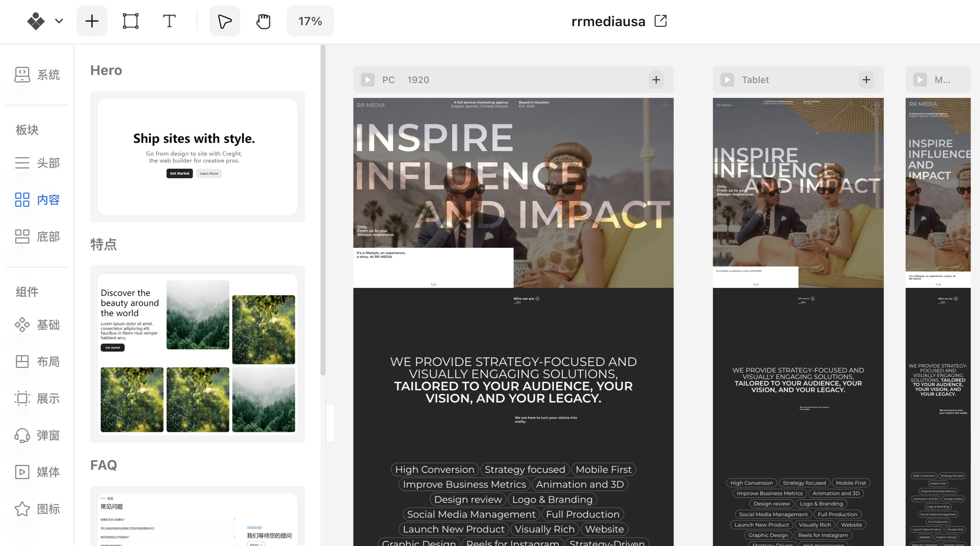Select the frame tool
Image resolution: width=980 pixels, height=546 pixels.
pyautogui.click(x=130, y=21)
